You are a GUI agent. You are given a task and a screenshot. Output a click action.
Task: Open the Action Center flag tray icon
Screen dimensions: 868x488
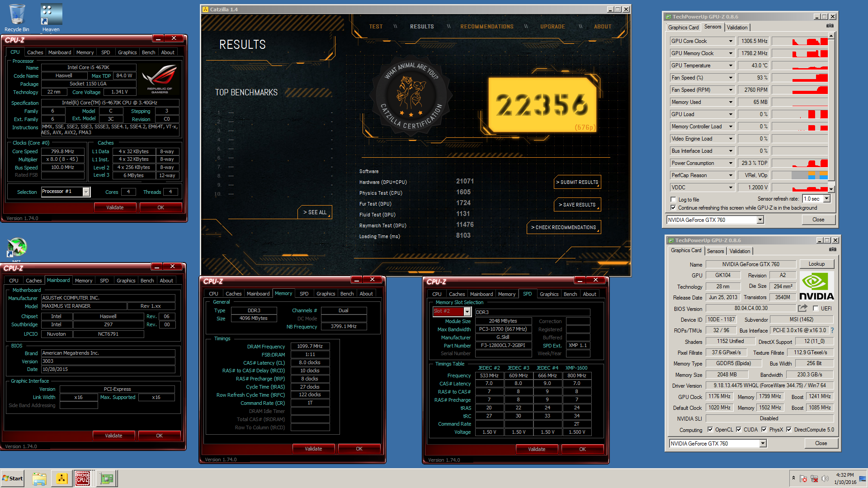click(x=803, y=479)
